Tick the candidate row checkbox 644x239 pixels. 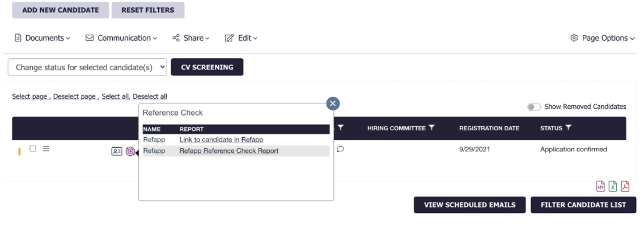(x=33, y=148)
